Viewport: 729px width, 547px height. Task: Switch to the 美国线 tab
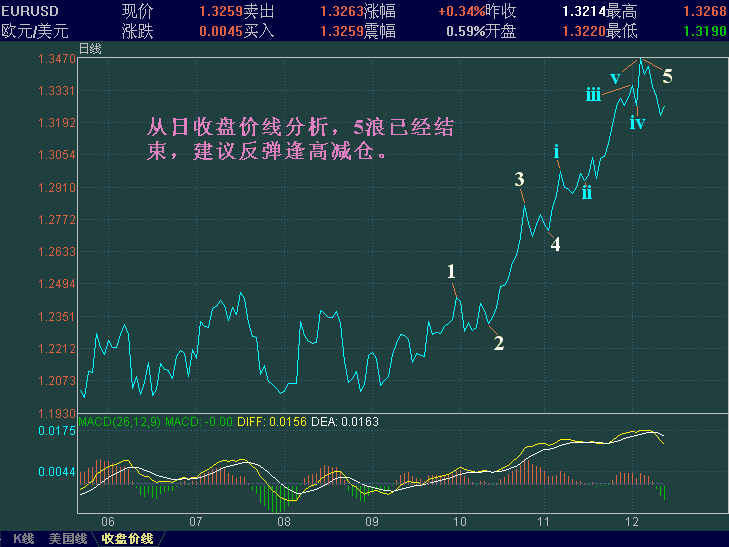click(x=68, y=539)
